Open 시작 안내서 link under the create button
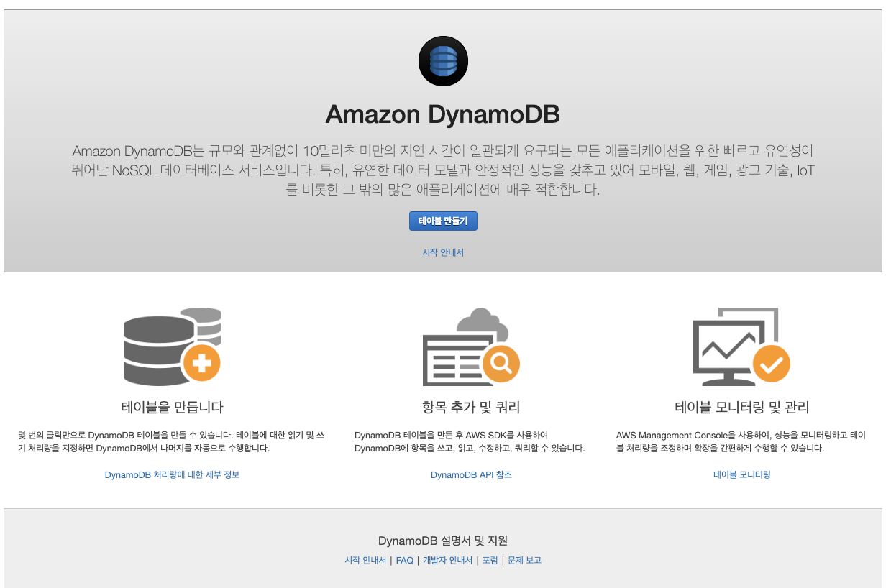891x588 pixels. (443, 253)
